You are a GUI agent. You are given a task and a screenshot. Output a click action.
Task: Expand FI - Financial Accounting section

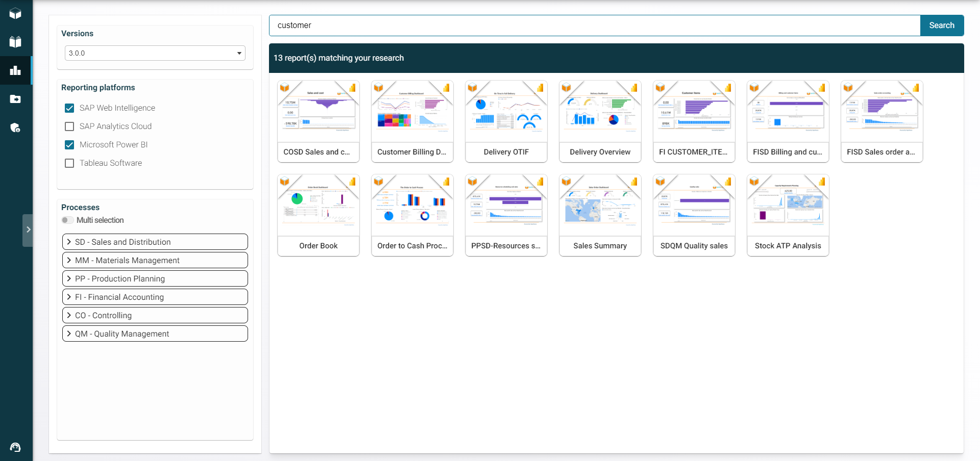point(155,297)
